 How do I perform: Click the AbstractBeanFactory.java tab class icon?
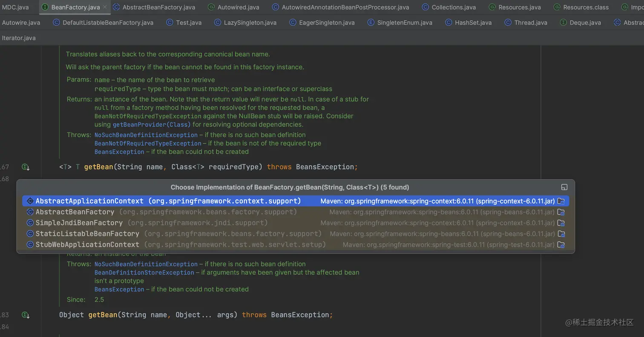(116, 7)
